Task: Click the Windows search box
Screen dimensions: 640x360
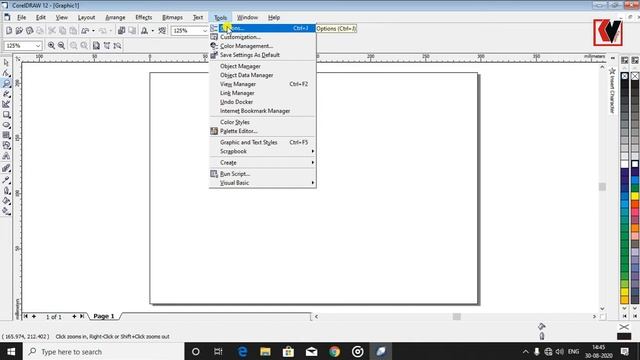Action: [104, 351]
